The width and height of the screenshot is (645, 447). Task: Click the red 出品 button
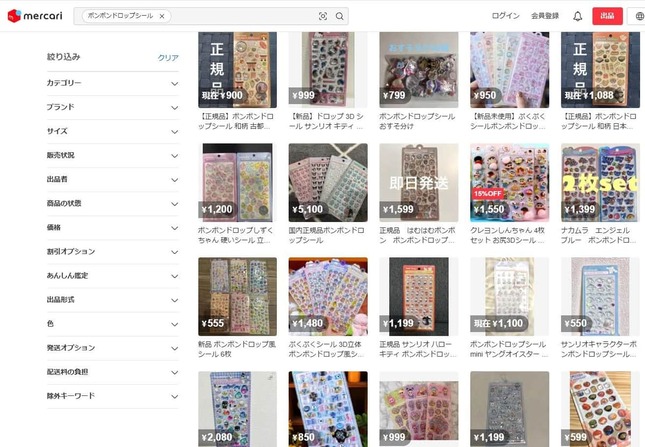(x=607, y=16)
